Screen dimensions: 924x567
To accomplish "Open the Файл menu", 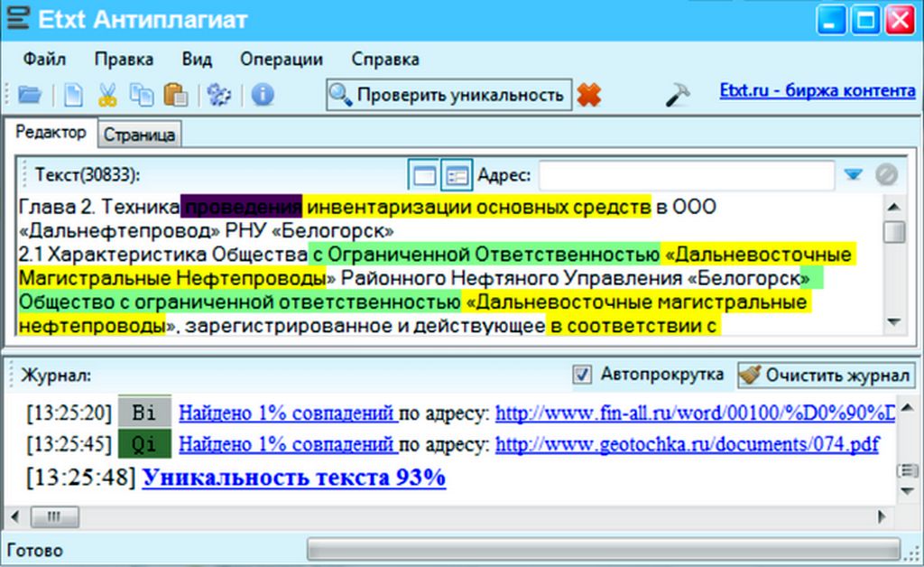I will 44,59.
